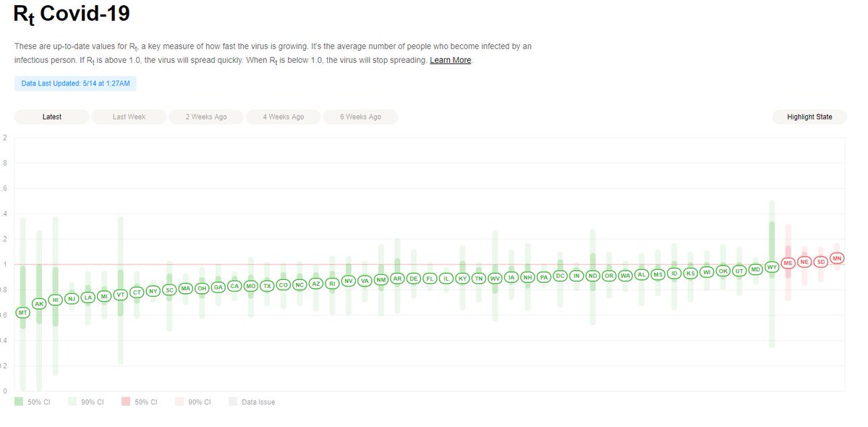Click the red 50% CI legend swatch
This screenshot has height=427, width=868.
click(x=125, y=401)
